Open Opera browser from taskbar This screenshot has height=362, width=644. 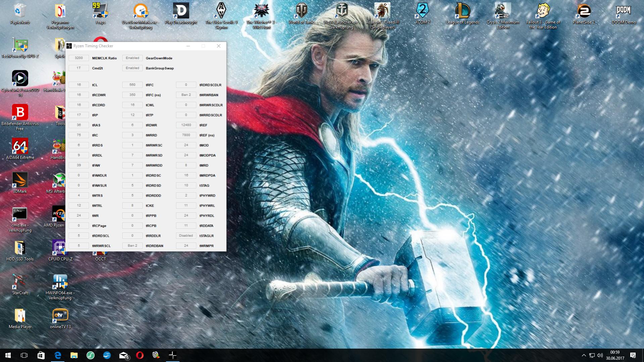click(x=140, y=355)
